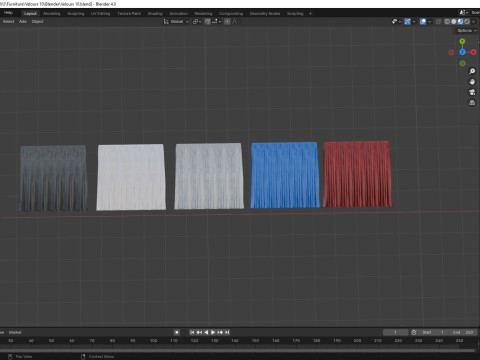Jump to the timeline end frame
480x360 pixels.
point(227,332)
